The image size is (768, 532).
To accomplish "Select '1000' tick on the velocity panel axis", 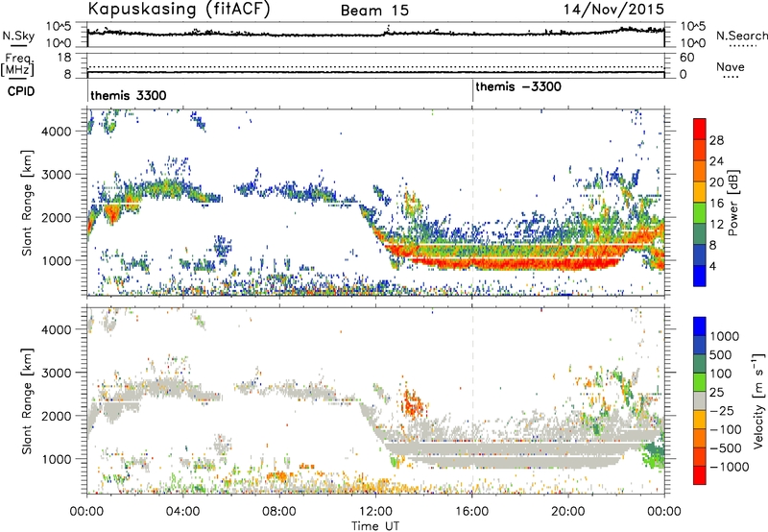I will (x=56, y=459).
